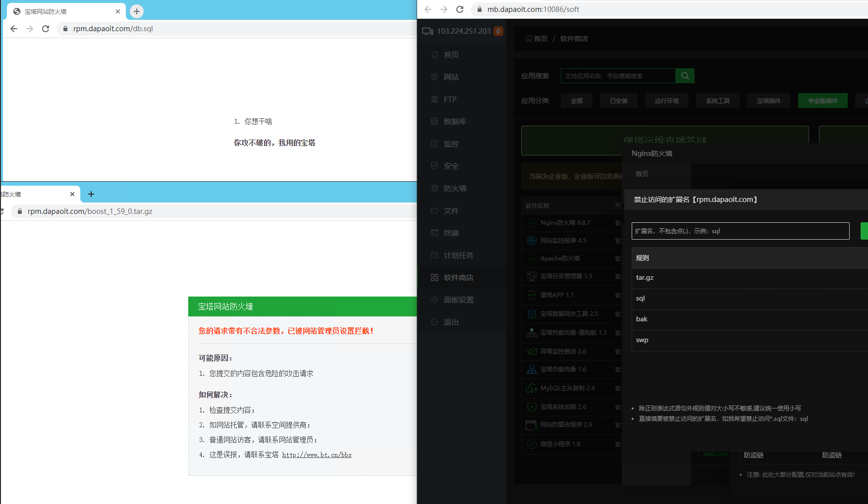Click the Nginx防火墙 8.8.7 list entry

[565, 223]
